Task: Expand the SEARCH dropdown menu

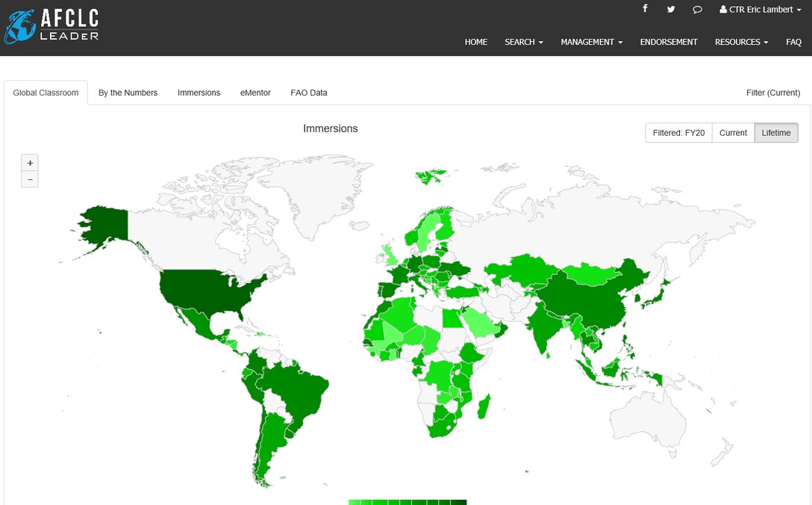Action: click(523, 42)
